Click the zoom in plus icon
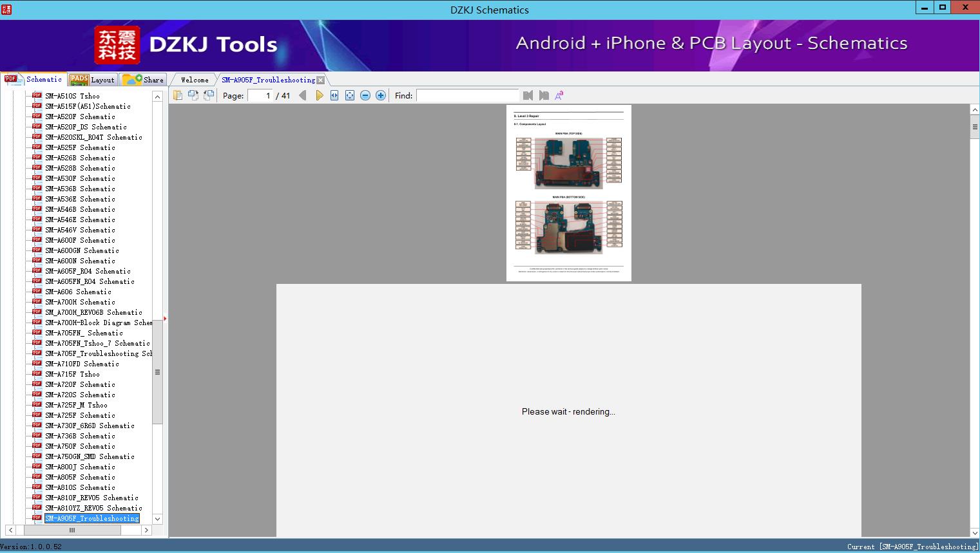The image size is (980, 553). tap(381, 95)
